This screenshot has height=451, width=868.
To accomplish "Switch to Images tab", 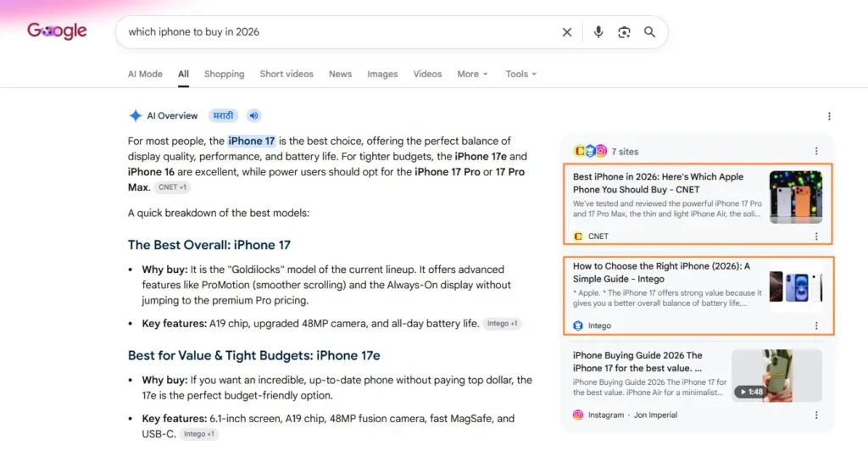I will 382,74.
